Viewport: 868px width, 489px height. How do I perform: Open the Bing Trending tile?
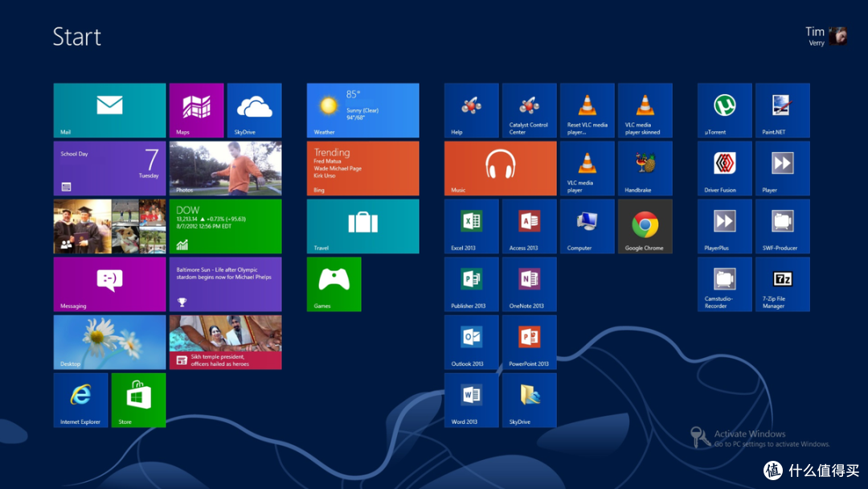[362, 168]
